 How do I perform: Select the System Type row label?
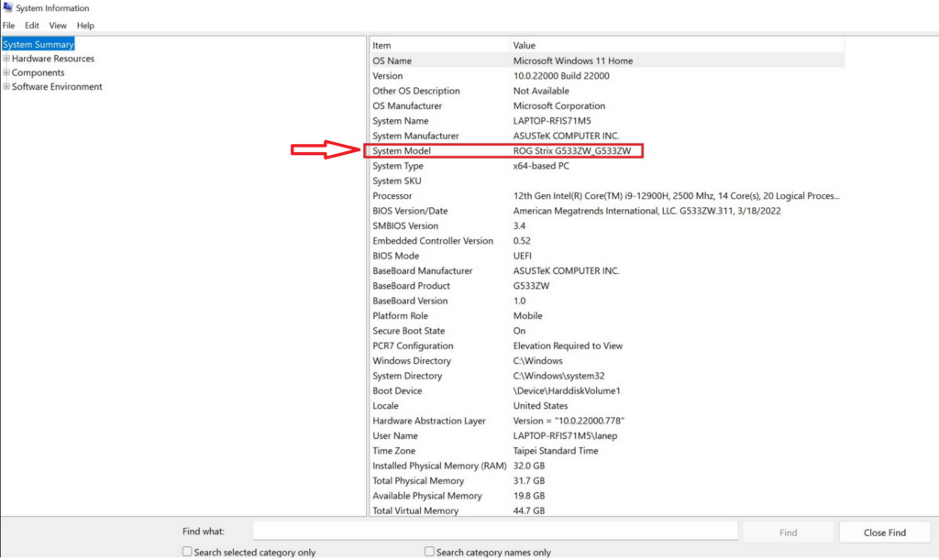pos(398,166)
